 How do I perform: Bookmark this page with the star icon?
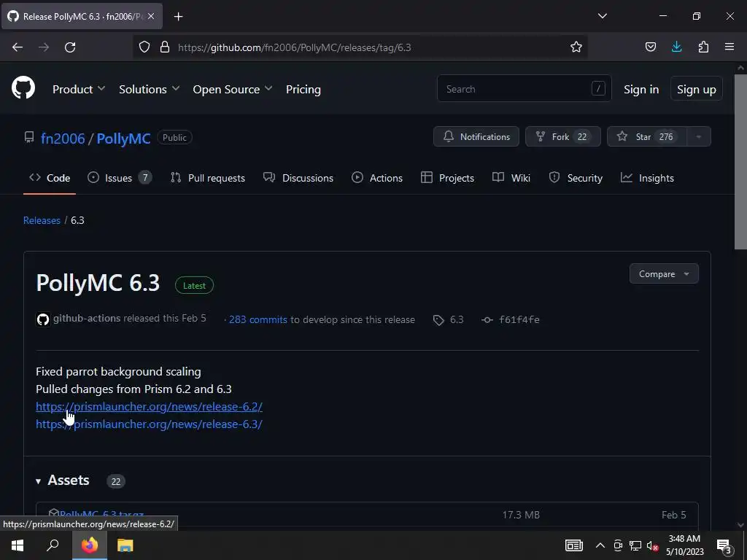576,47
